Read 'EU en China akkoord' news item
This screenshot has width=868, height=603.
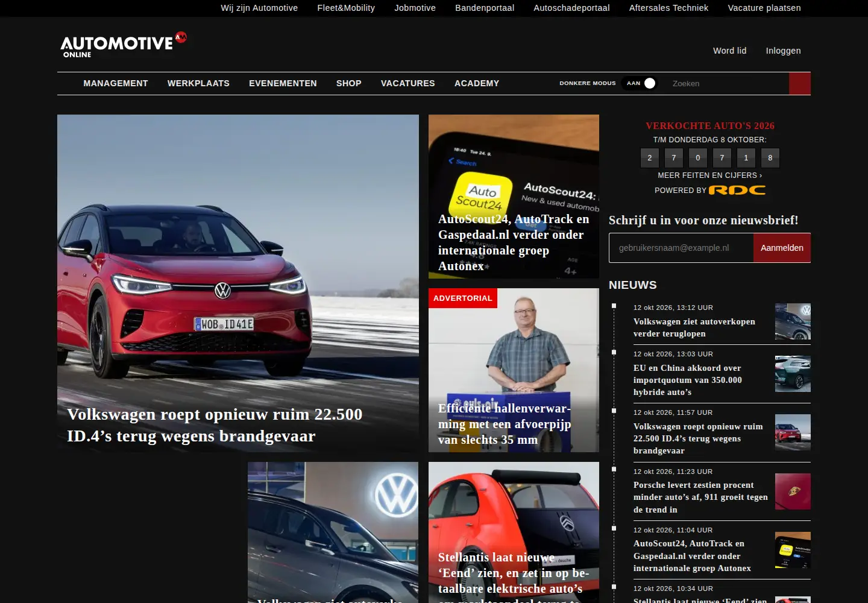point(688,380)
